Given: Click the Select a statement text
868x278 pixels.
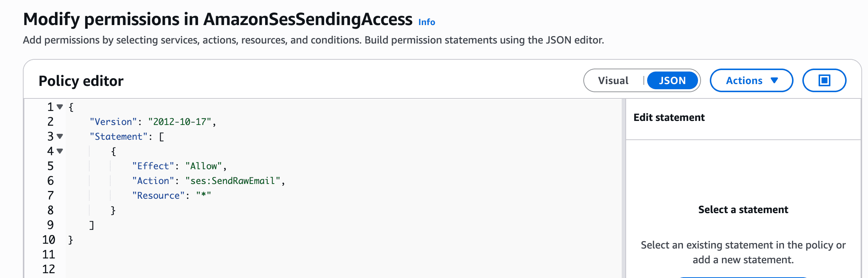Looking at the screenshot, I should pos(743,209).
